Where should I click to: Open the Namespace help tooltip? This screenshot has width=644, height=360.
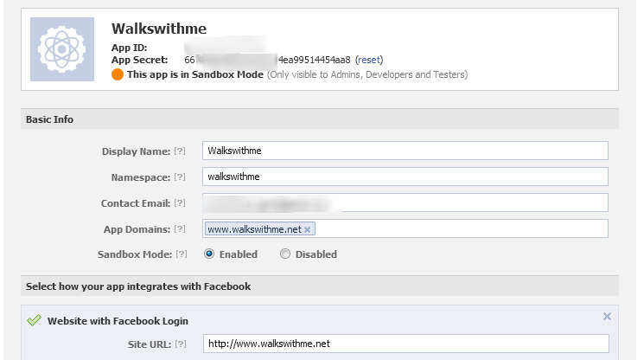pos(180,177)
